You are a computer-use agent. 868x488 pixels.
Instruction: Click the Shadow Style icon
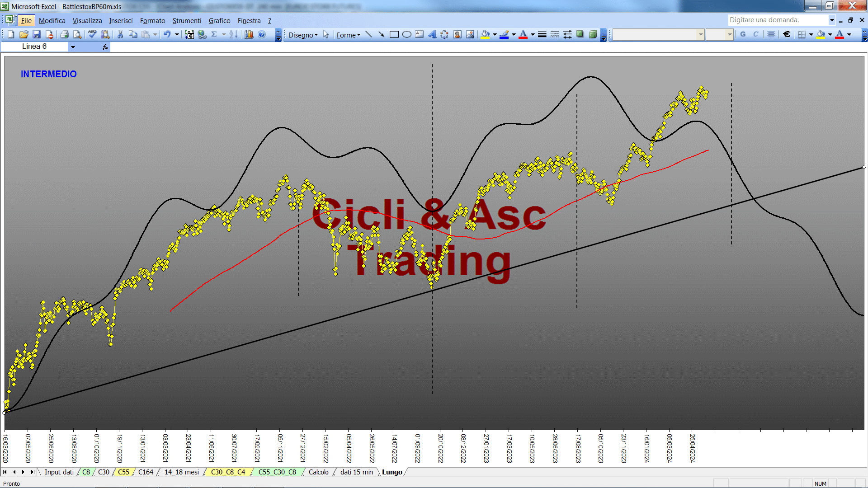[x=580, y=34]
